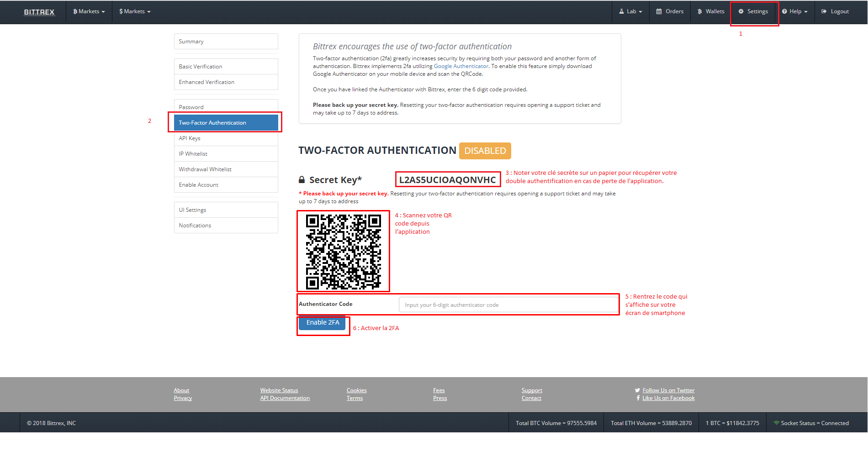Open the Summary settings section
The width and height of the screenshot is (868, 473).
tap(226, 42)
